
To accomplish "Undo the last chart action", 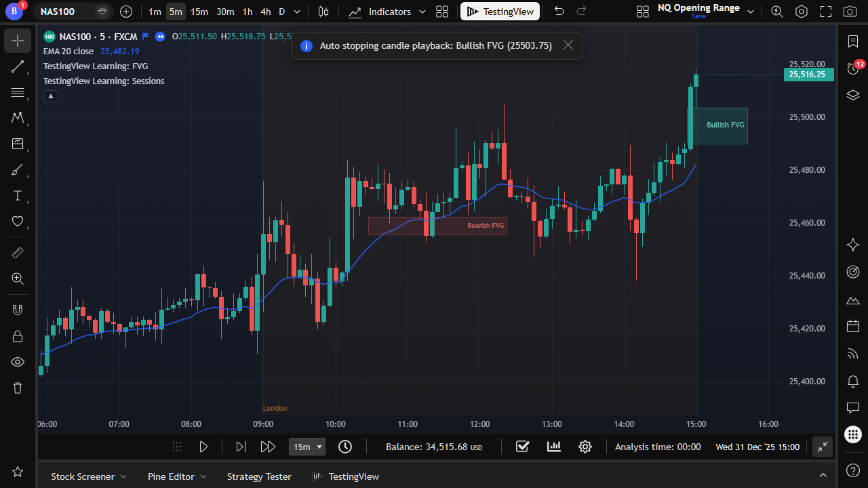I will [x=559, y=12].
